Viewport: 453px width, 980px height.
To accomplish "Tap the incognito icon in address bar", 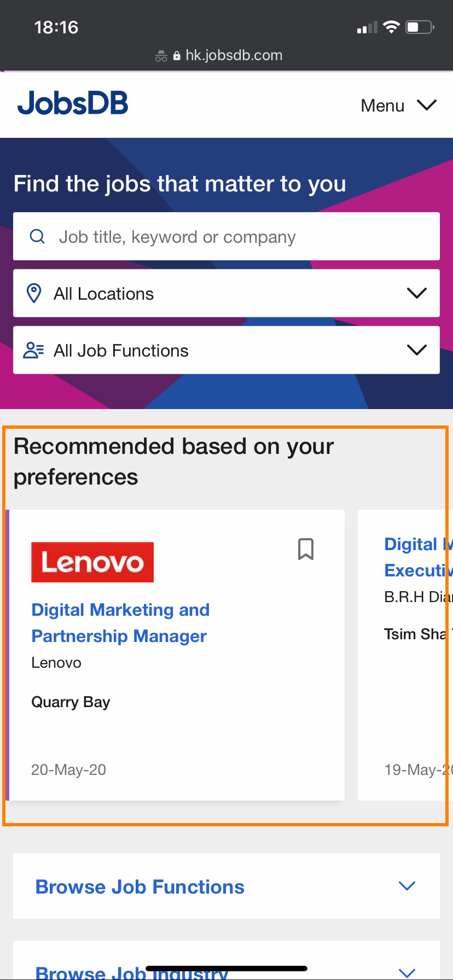I will click(161, 56).
